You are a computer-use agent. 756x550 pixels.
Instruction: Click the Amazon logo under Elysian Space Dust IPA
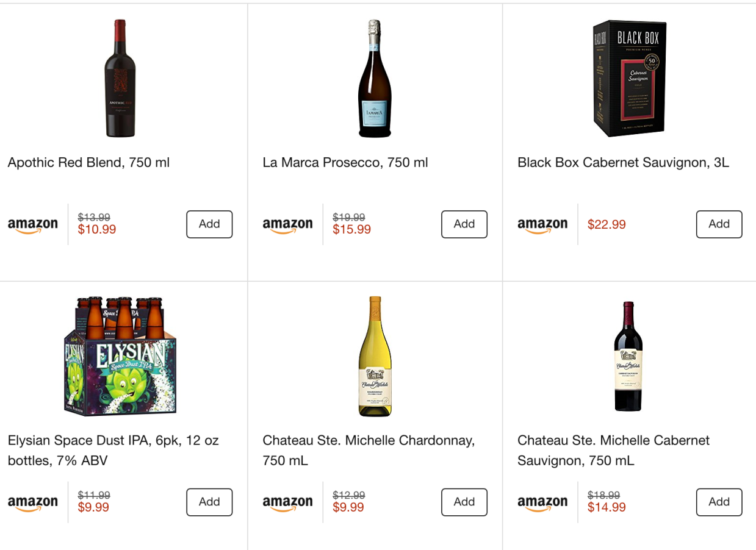pyautogui.click(x=33, y=502)
